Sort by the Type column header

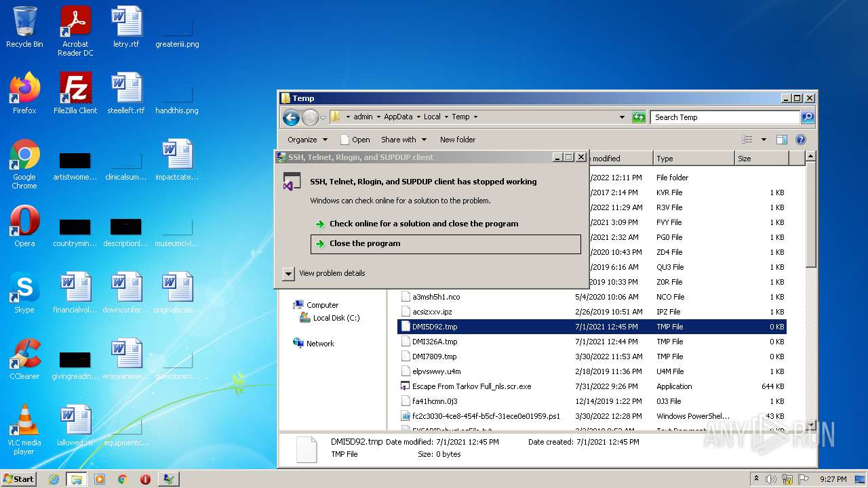click(694, 159)
